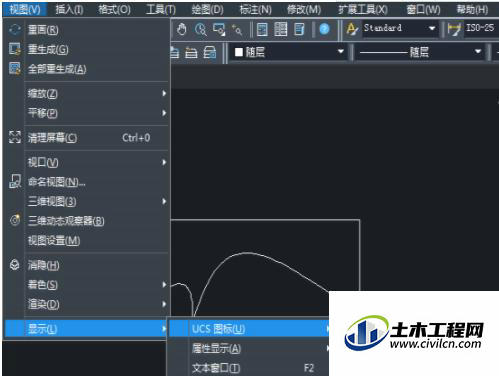Viewport: 499px width, 376px height.
Task: Open the 随层 color dropdown
Action: [341, 52]
